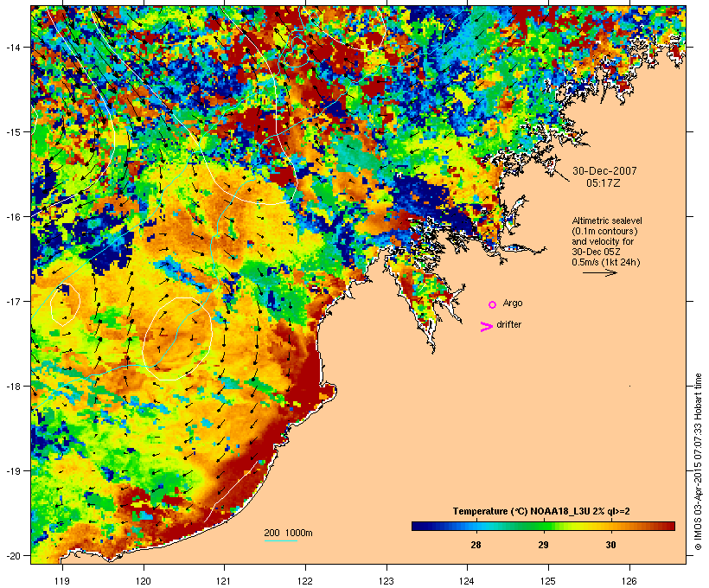This screenshot has width=709, height=588.
Task: Click the '30-Dec 05Z' text
Action: [596, 252]
